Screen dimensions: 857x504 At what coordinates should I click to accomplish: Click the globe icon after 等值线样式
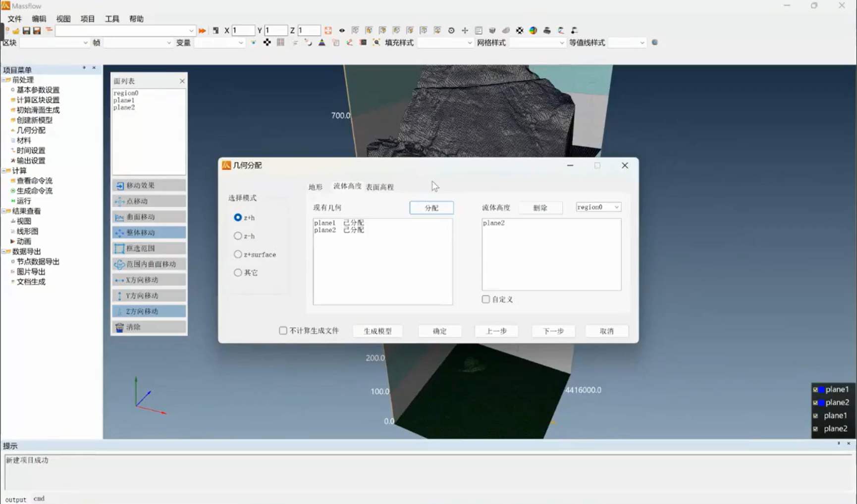(x=655, y=43)
